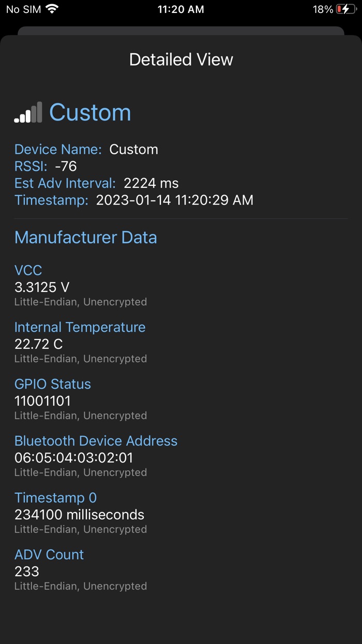
Task: Tap the 3.3125 V voltage value
Action: [x=42, y=287]
